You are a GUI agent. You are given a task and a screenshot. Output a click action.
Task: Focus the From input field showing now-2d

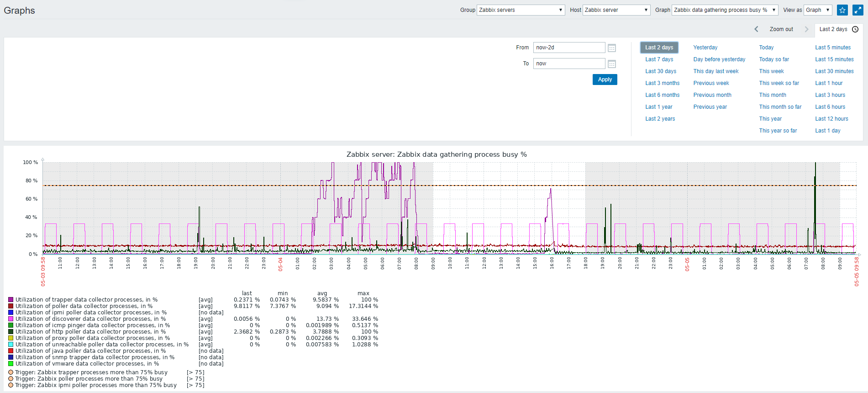[569, 48]
